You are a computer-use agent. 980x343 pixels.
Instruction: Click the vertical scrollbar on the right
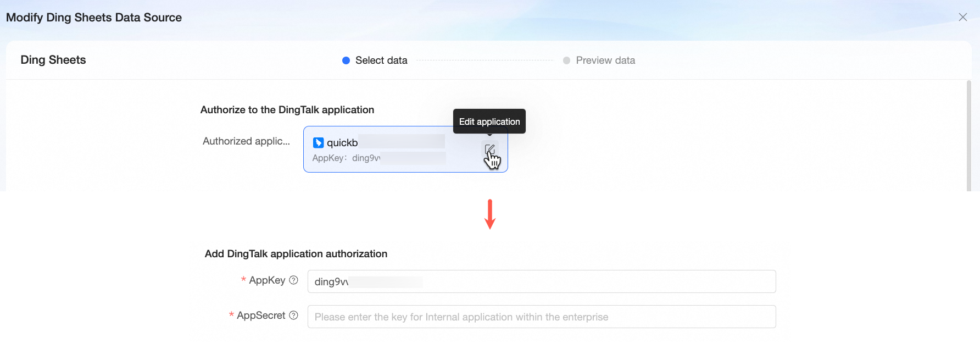pyautogui.click(x=968, y=136)
